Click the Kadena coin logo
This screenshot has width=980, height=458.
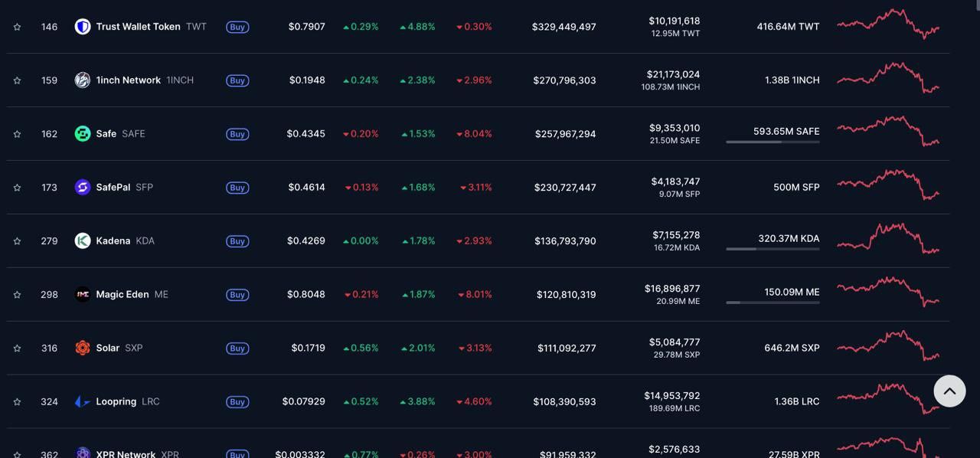click(83, 241)
